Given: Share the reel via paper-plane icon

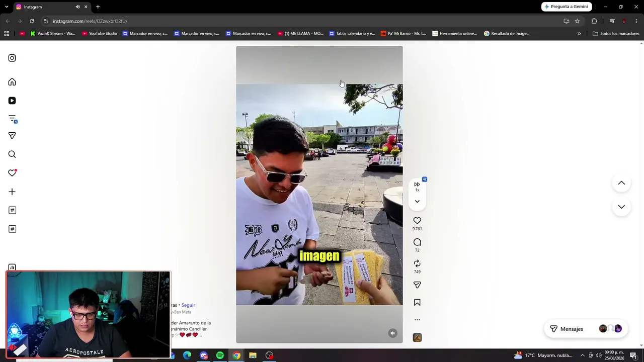Looking at the screenshot, I should point(417,285).
